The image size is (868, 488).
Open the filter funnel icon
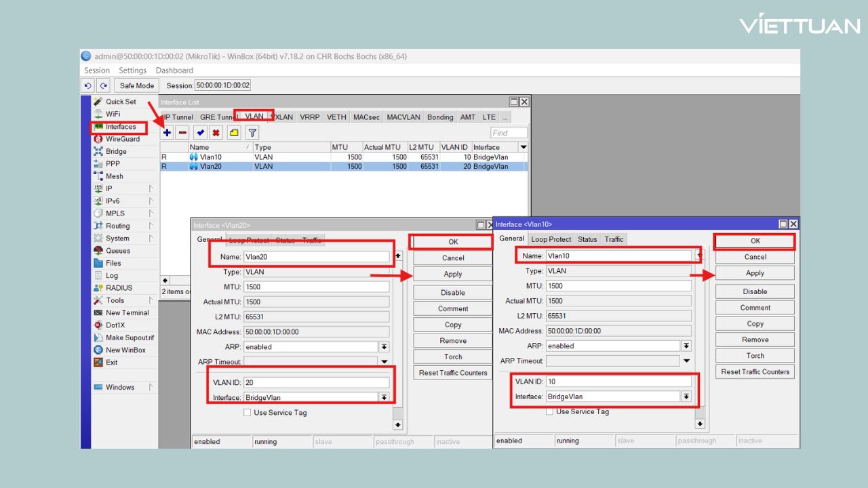252,133
